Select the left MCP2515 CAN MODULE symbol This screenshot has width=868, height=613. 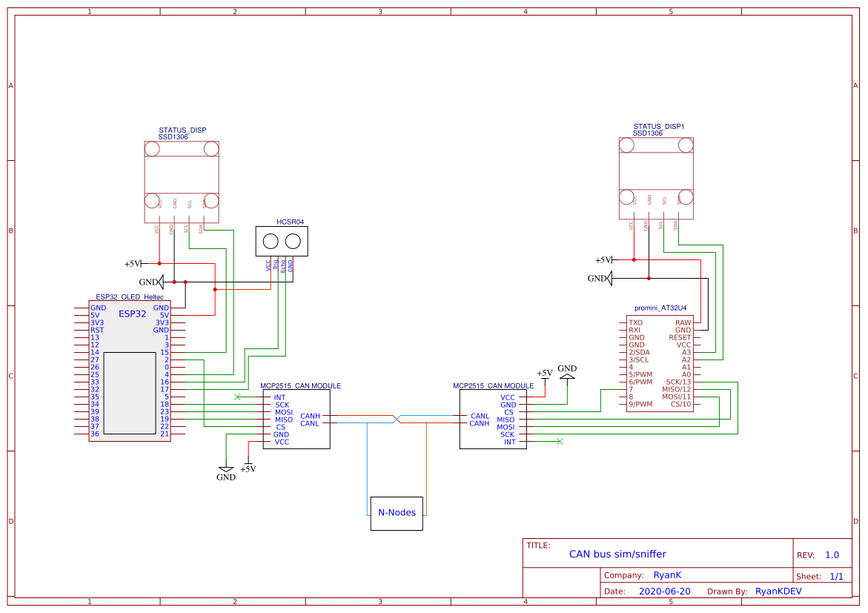coord(295,419)
